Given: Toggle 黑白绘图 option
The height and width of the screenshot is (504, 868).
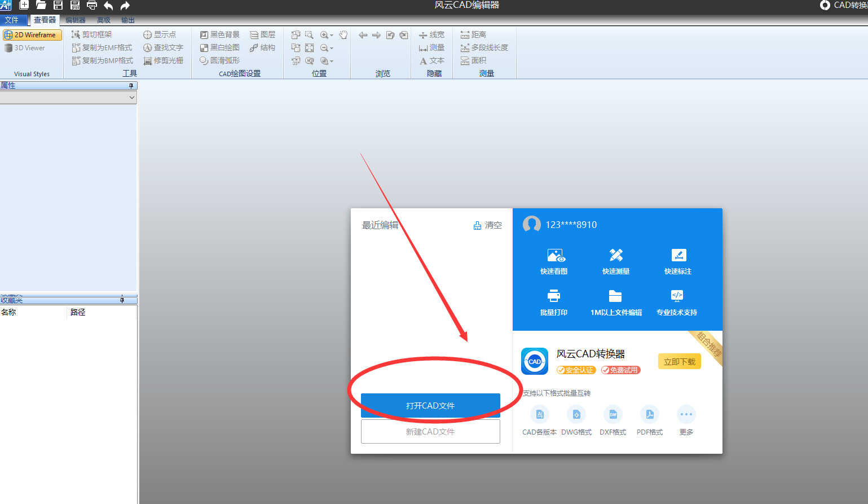Looking at the screenshot, I should [x=220, y=47].
